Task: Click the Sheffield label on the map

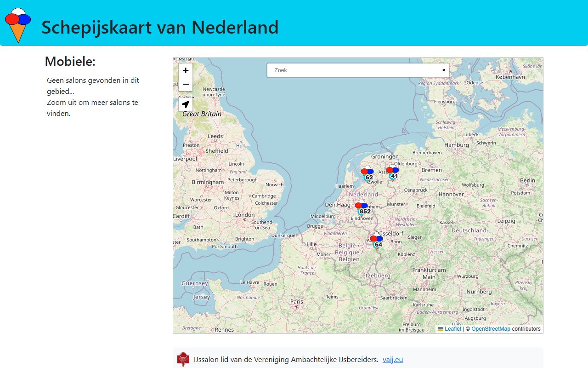Action: (x=217, y=151)
